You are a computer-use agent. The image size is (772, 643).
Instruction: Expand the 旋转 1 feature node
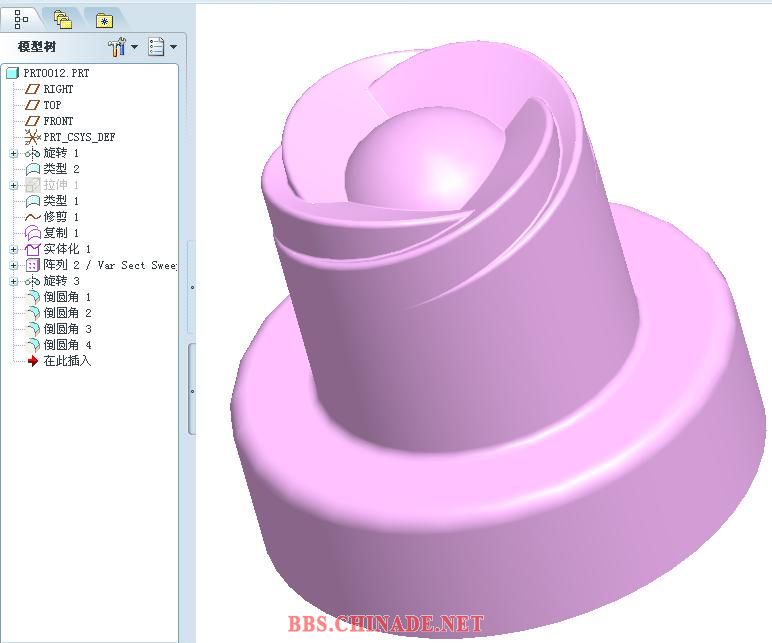click(x=14, y=154)
